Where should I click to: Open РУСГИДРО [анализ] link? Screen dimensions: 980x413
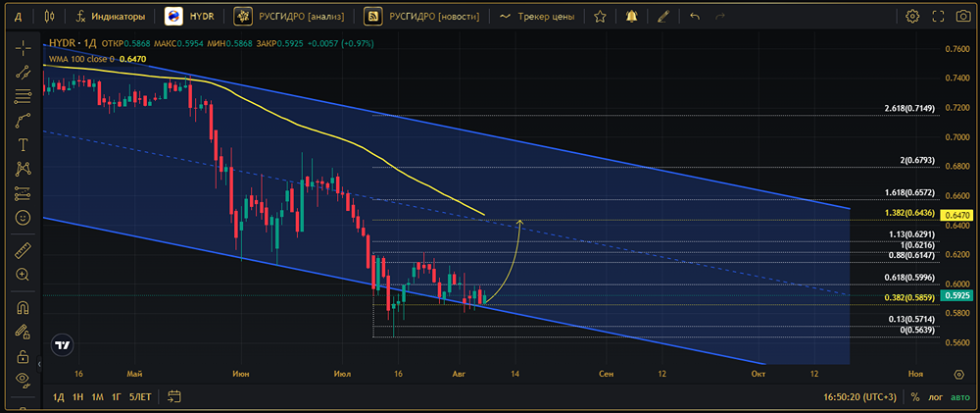[289, 17]
